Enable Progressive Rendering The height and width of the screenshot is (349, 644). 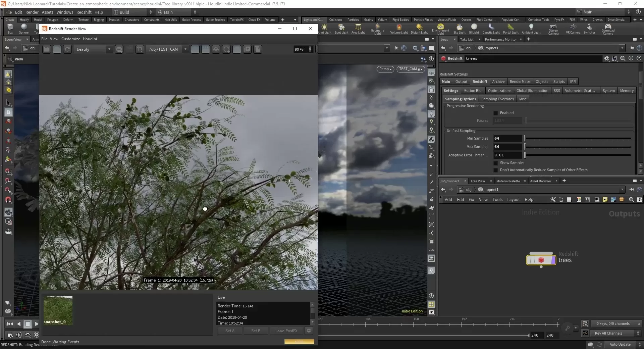click(496, 113)
